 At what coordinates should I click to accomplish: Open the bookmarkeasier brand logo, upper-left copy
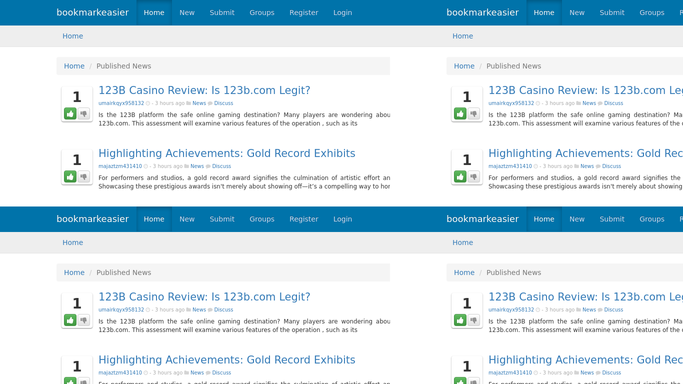[x=92, y=13]
